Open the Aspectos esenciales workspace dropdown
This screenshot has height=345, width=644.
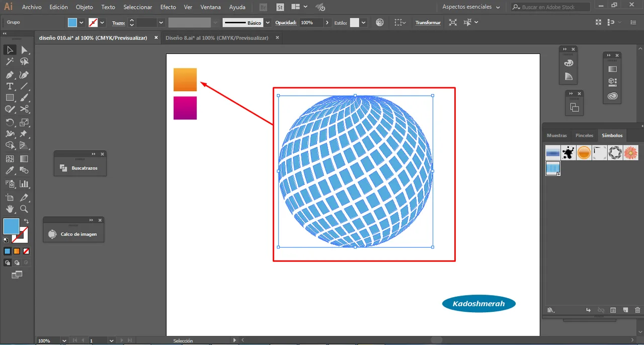click(x=471, y=7)
